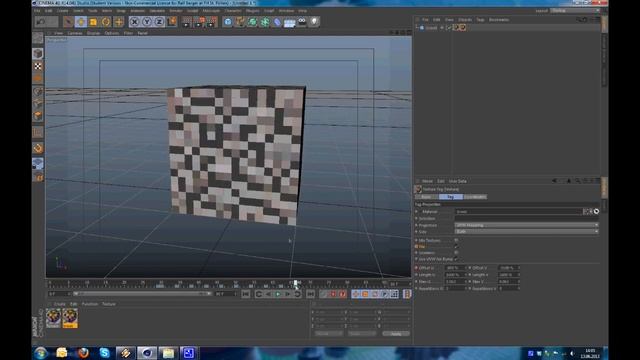Switch to Basic tab in Attributes
The height and width of the screenshot is (360, 640).
(x=427, y=197)
